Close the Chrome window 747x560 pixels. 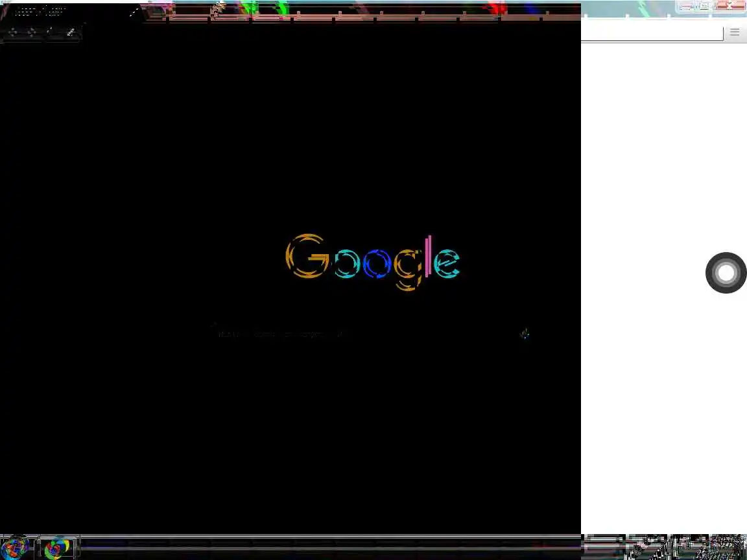pyautogui.click(x=729, y=6)
